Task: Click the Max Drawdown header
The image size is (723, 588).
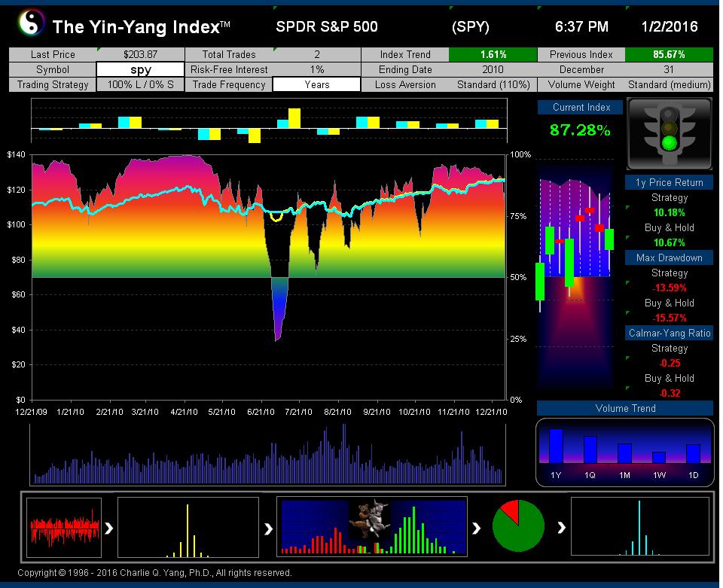Action: (669, 257)
